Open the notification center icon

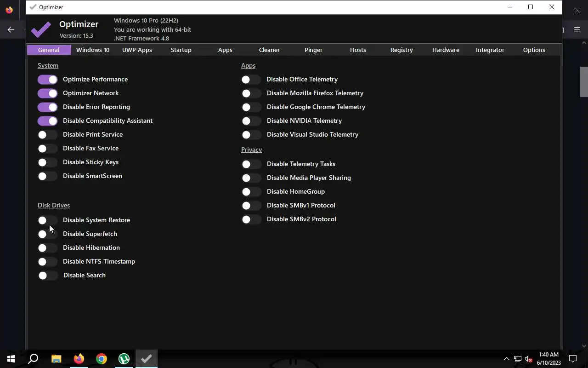click(x=573, y=359)
